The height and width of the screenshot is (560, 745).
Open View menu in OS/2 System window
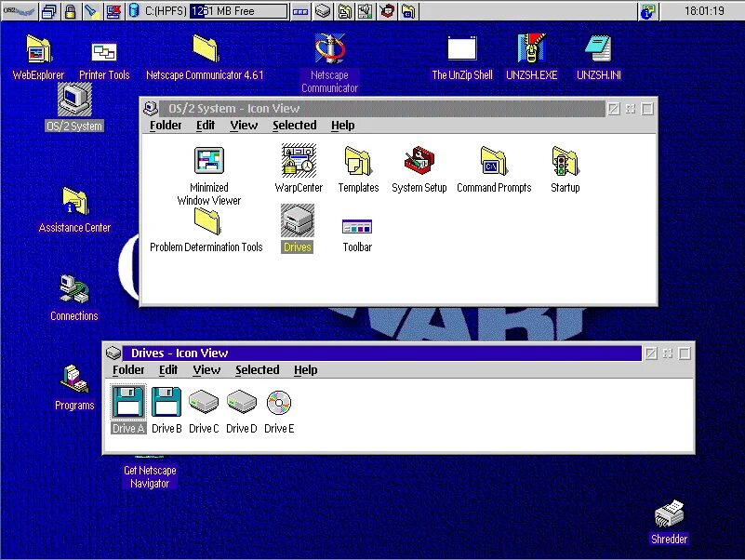pyautogui.click(x=244, y=125)
